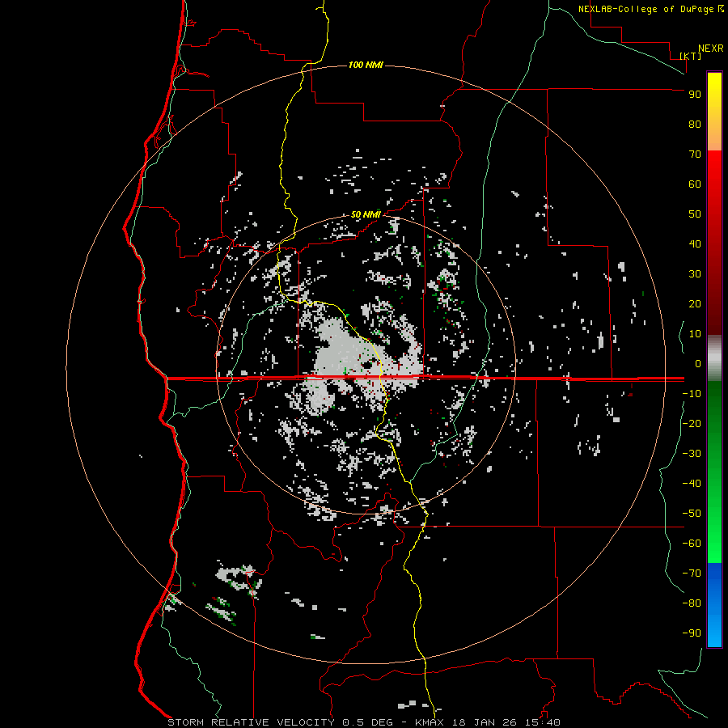This screenshot has width=728, height=728.
Task: Click the 50 tick label on velocity scale
Action: tap(695, 214)
